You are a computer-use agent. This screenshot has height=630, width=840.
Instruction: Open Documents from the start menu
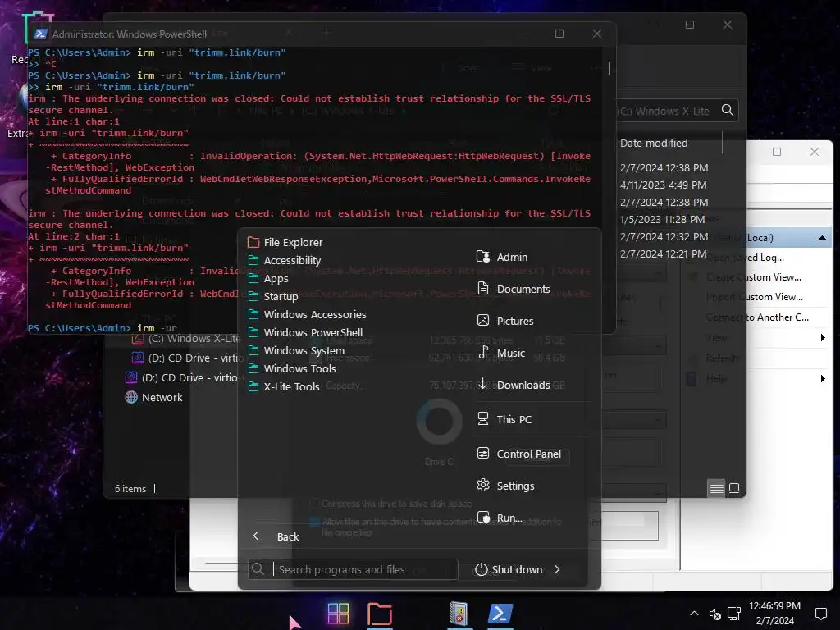[514, 290]
